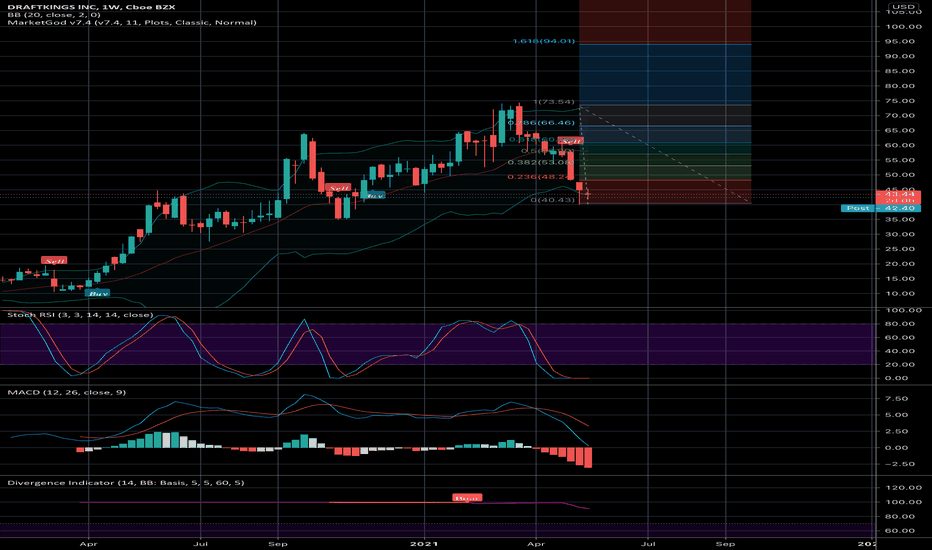Select the Bear label in Divergence pane

467,498
